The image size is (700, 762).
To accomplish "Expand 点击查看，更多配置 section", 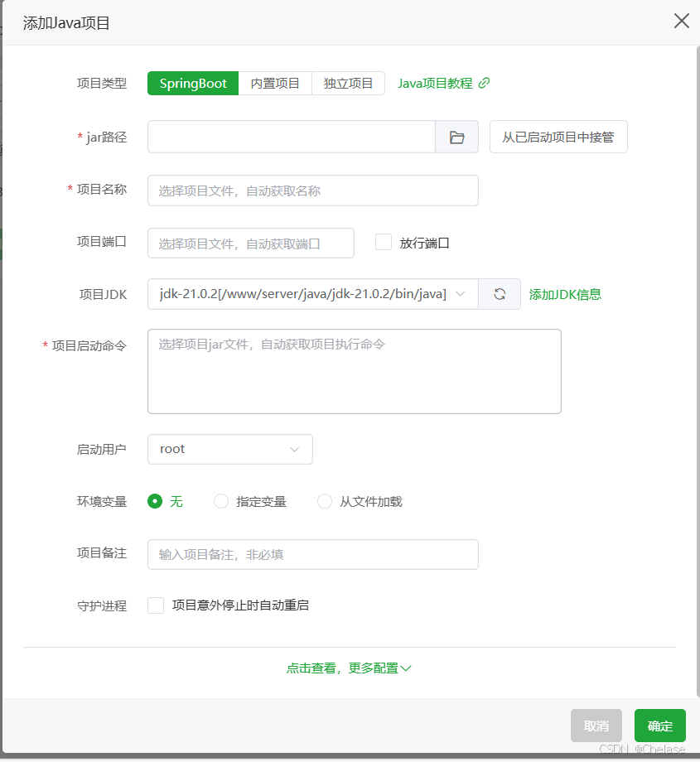I will 349,668.
